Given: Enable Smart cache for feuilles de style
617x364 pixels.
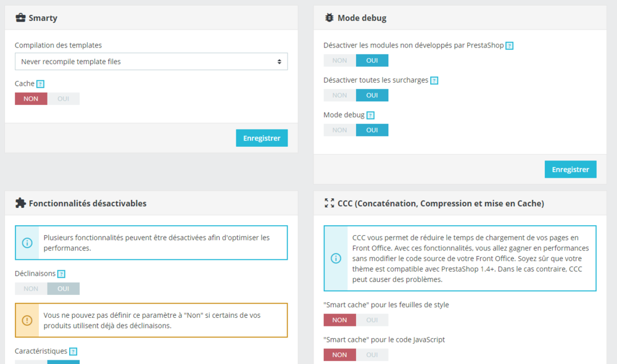Looking at the screenshot, I should (x=372, y=320).
